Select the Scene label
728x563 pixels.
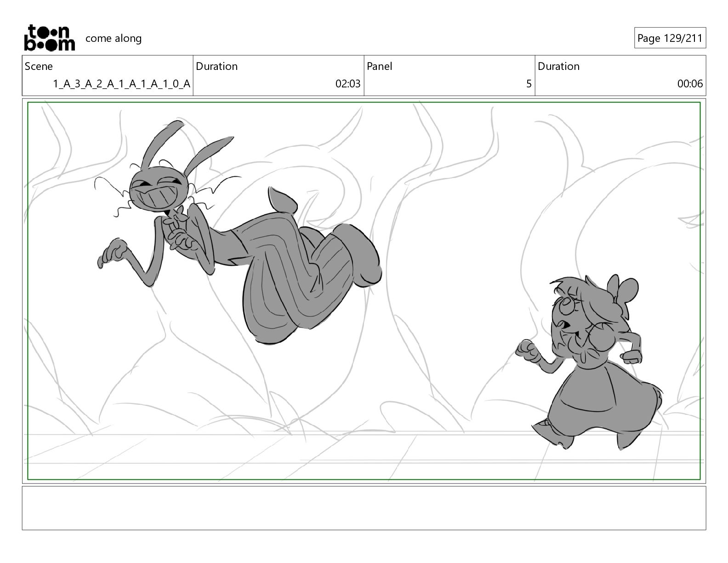pyautogui.click(x=39, y=66)
